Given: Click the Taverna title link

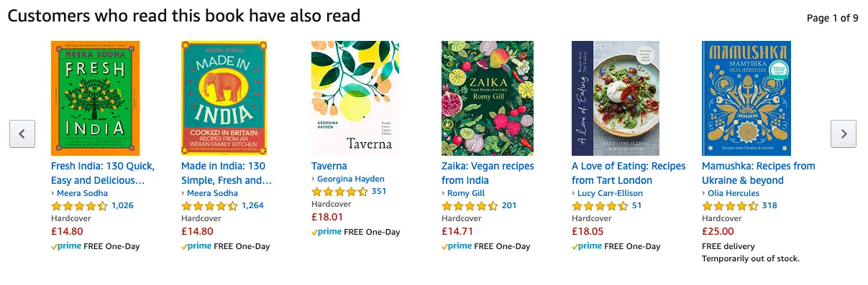Looking at the screenshot, I should pyautogui.click(x=329, y=166).
